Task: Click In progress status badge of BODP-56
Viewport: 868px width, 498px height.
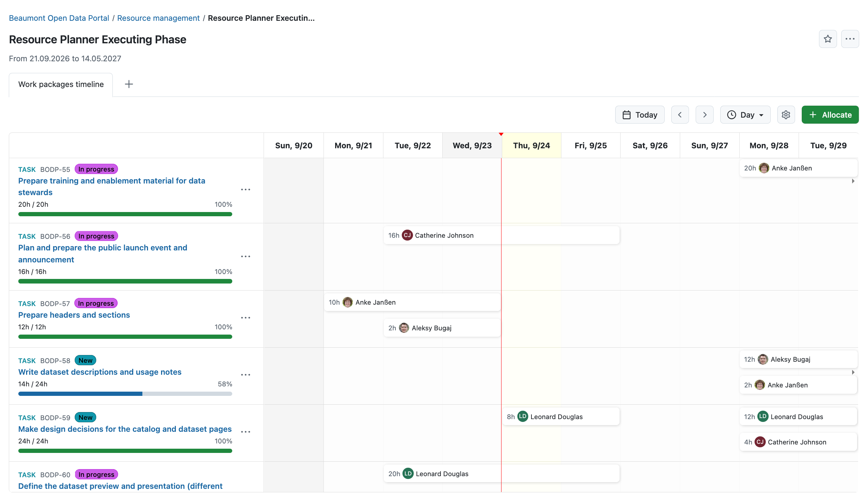Action: click(x=96, y=236)
